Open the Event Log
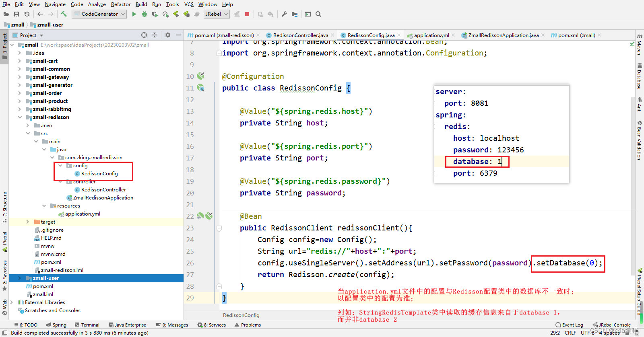Image resolution: width=644 pixels, height=337 pixels. point(569,325)
